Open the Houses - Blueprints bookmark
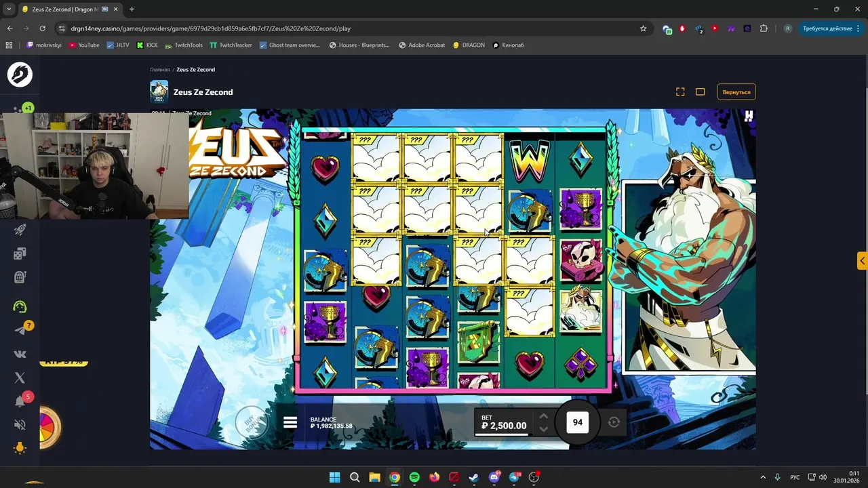 click(359, 45)
